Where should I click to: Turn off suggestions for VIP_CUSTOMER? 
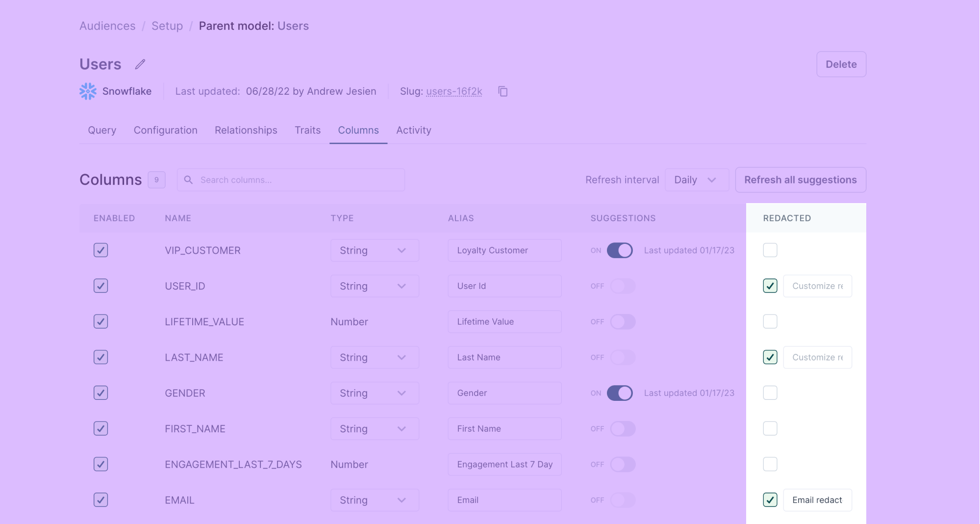620,250
